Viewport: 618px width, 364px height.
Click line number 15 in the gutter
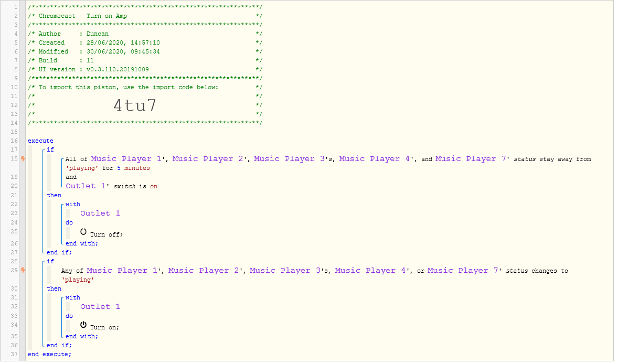[14, 132]
